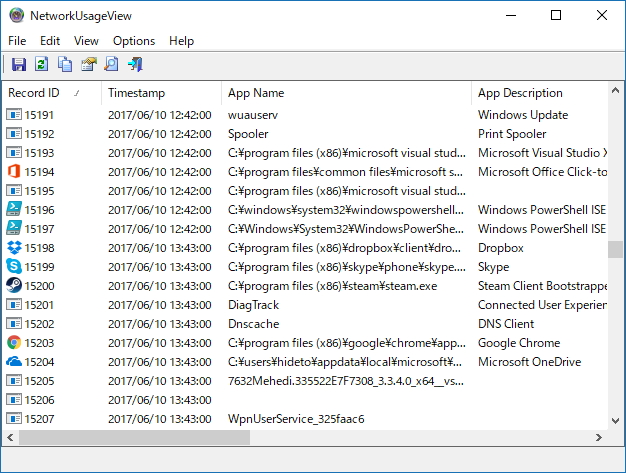Image resolution: width=626 pixels, height=473 pixels.
Task: Select the Print Spooler description cell
Action: (x=512, y=134)
